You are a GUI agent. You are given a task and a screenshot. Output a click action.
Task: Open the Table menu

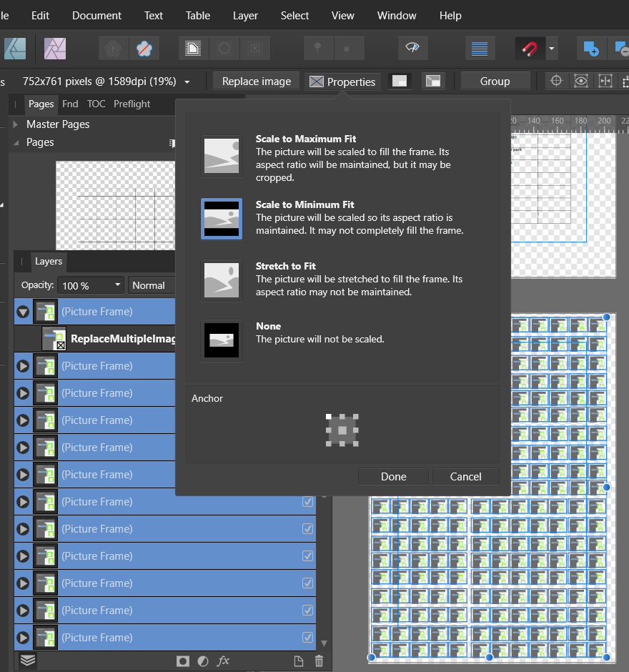click(198, 15)
